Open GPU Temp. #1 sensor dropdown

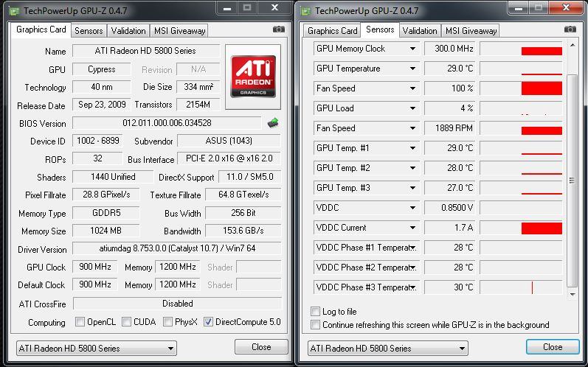(412, 148)
